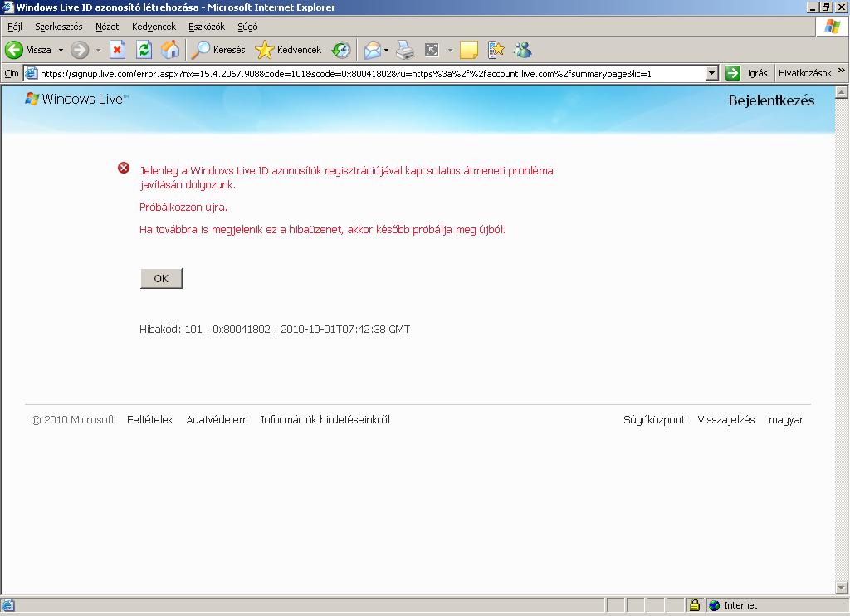Open the Vissza history dropdown arrow

pyautogui.click(x=61, y=50)
